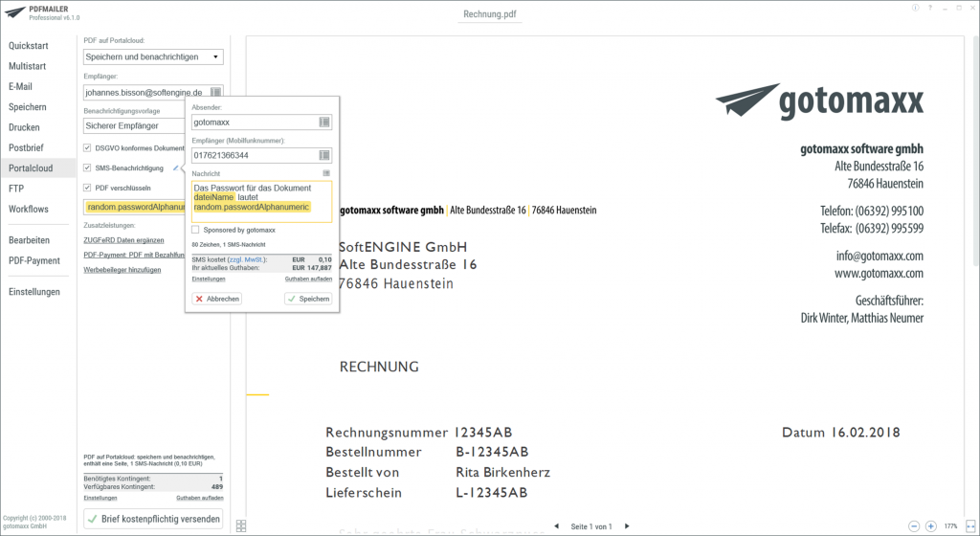Click the placeholder icon next to Nachricht
980x536 pixels.
tap(325, 173)
